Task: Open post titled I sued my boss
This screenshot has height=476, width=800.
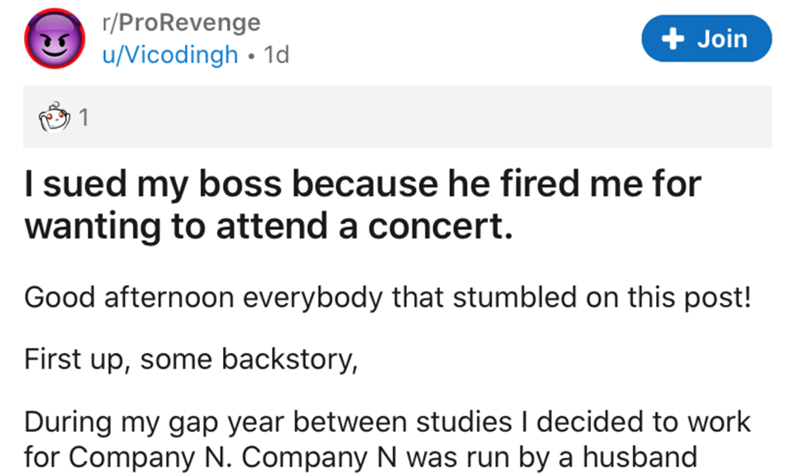Action: pos(363,205)
